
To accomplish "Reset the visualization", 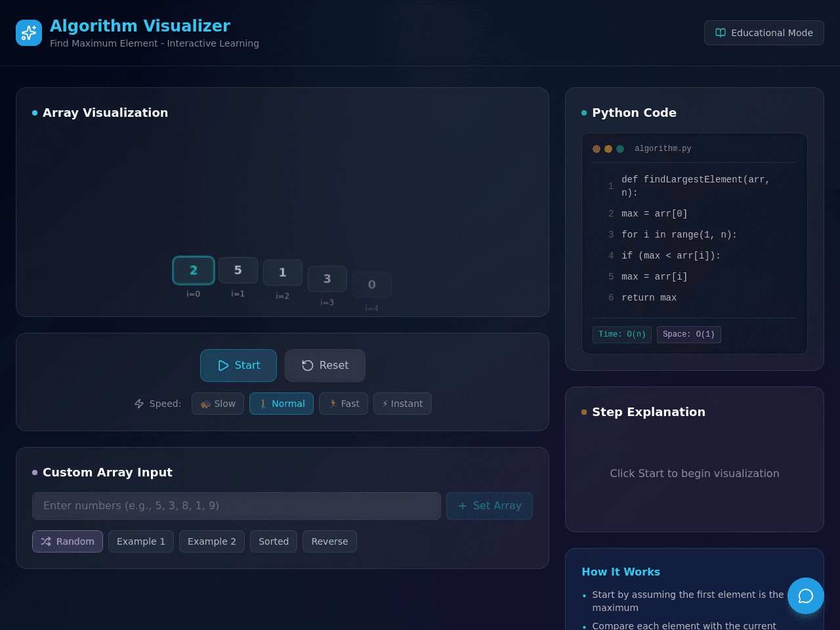I will [325, 366].
